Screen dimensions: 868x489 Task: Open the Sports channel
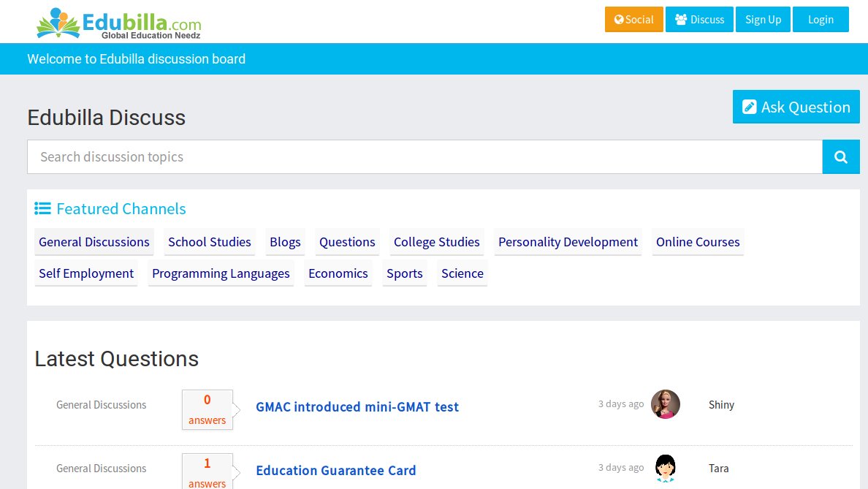click(404, 273)
